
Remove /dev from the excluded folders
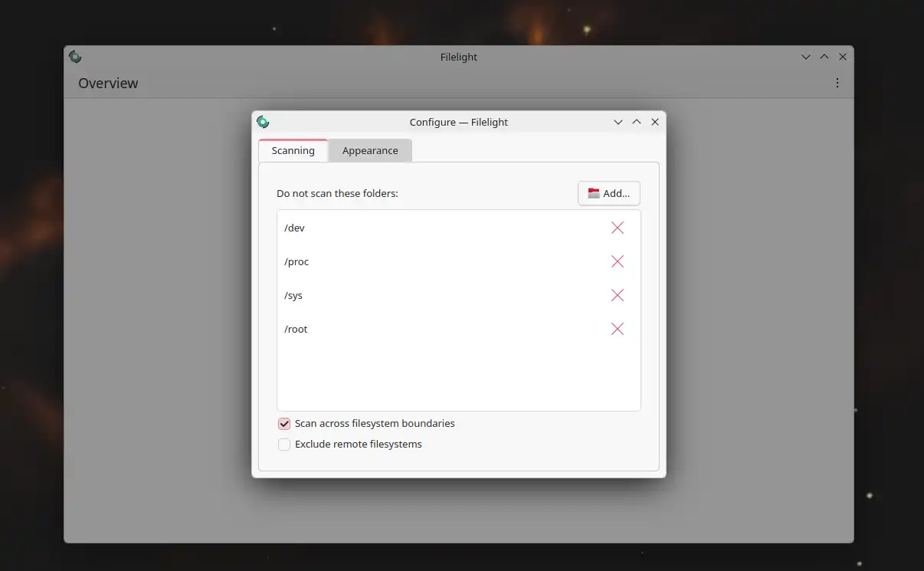617,228
